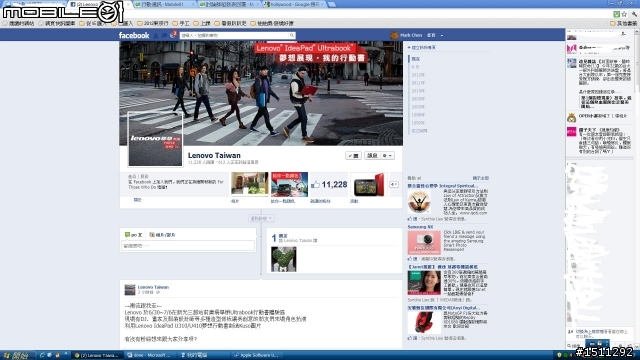Click the Facebook logo in header

point(134,36)
